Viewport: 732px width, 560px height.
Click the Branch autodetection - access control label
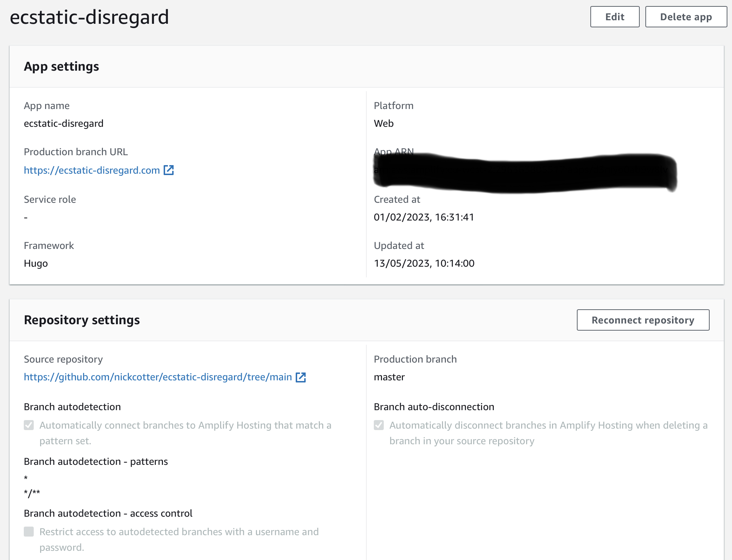click(x=108, y=513)
